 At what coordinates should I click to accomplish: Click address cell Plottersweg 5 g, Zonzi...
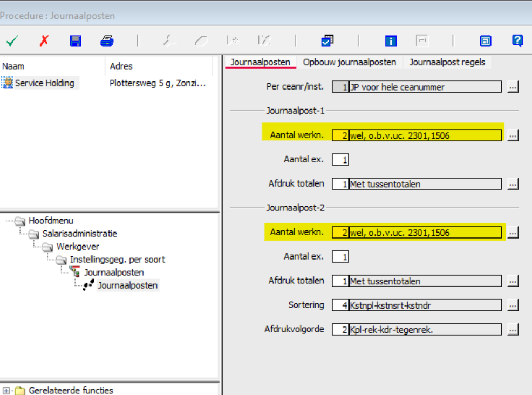(158, 83)
